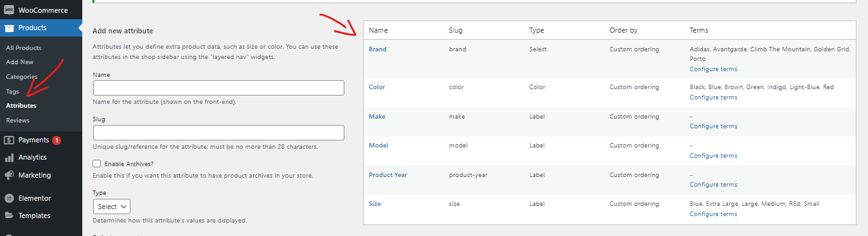Click the Order by column header

tap(623, 31)
